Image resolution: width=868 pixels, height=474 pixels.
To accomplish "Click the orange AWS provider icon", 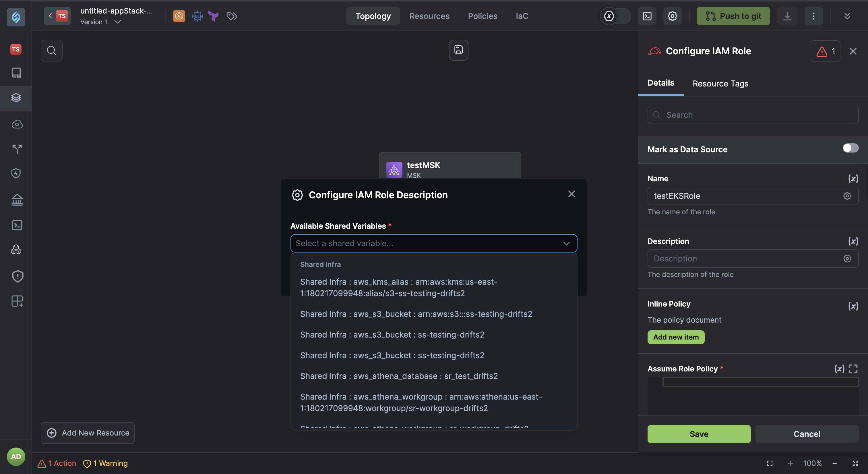I will (x=179, y=16).
